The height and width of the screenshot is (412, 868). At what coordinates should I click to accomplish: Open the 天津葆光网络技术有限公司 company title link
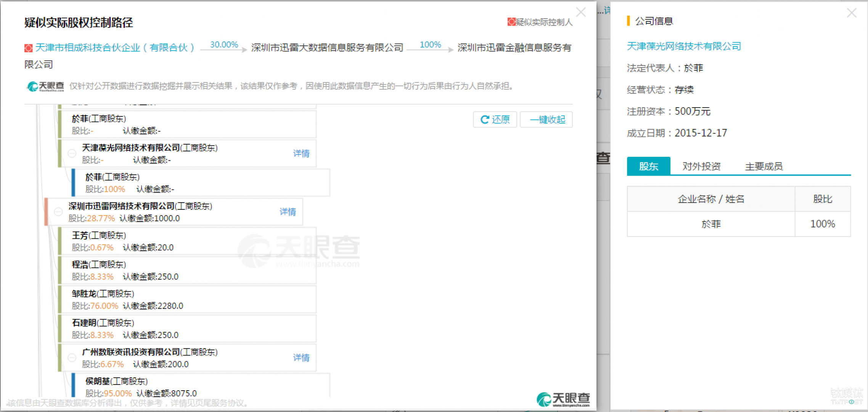pyautogui.click(x=683, y=46)
